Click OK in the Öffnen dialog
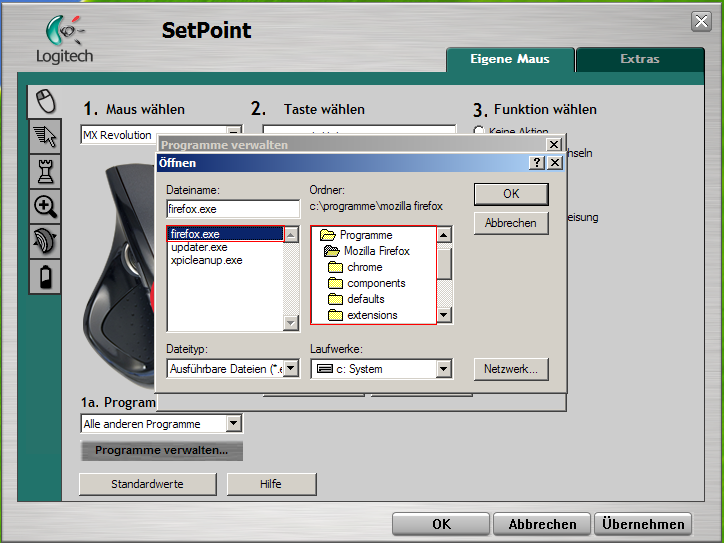Image resolution: width=724 pixels, height=543 pixels. (x=511, y=194)
